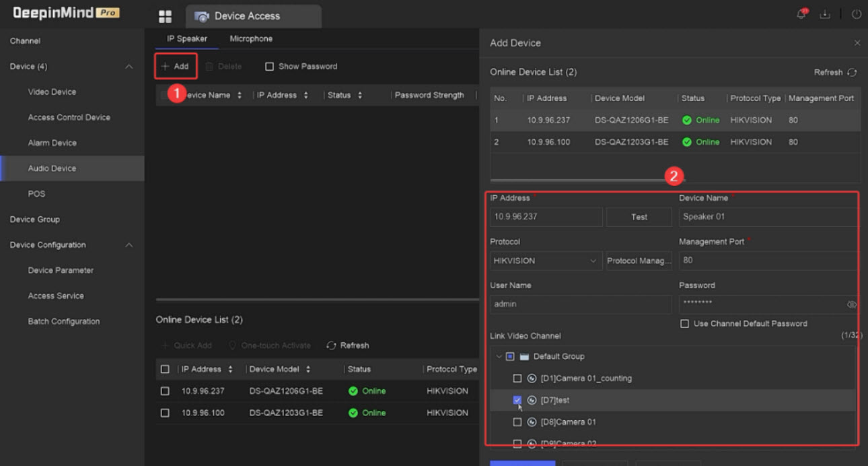Switch to the Microphone tab
This screenshot has width=868, height=466.
point(251,39)
